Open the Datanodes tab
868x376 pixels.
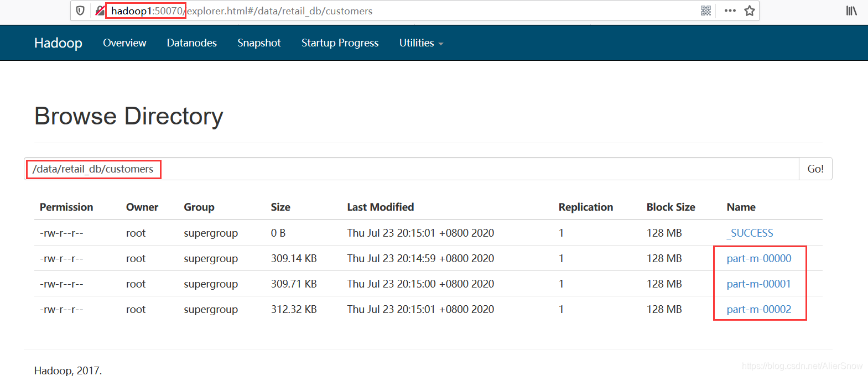pyautogui.click(x=192, y=43)
